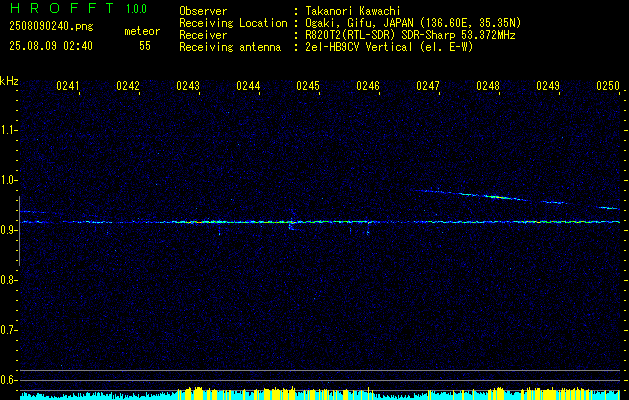
Task: Click the 0248 time marker
Action: click(x=488, y=85)
